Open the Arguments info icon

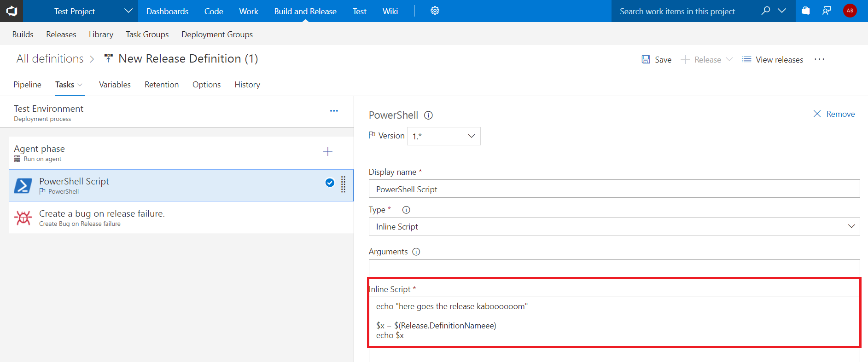pos(416,252)
